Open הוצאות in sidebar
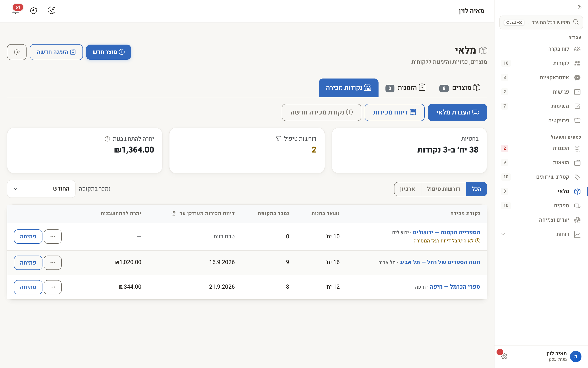The image size is (588, 368). pyautogui.click(x=541, y=163)
